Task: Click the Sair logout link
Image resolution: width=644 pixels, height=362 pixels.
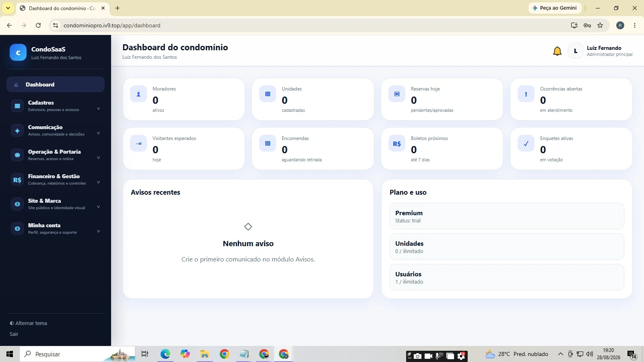Action: click(14, 334)
